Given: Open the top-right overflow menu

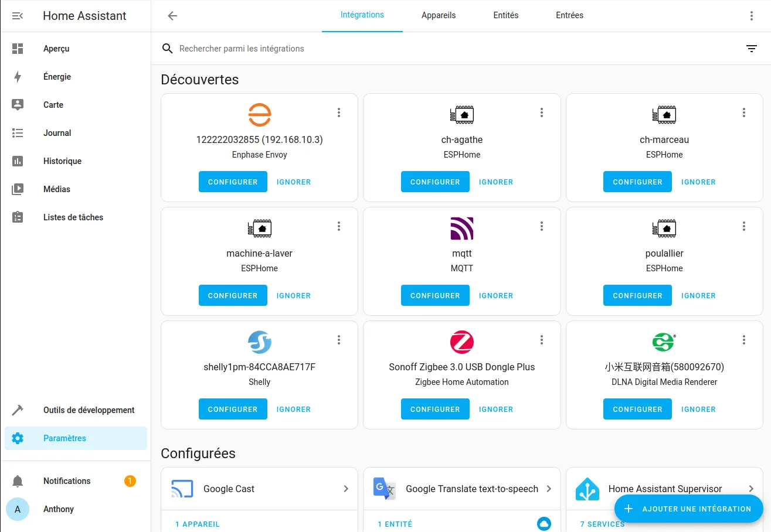Looking at the screenshot, I should coord(752,15).
